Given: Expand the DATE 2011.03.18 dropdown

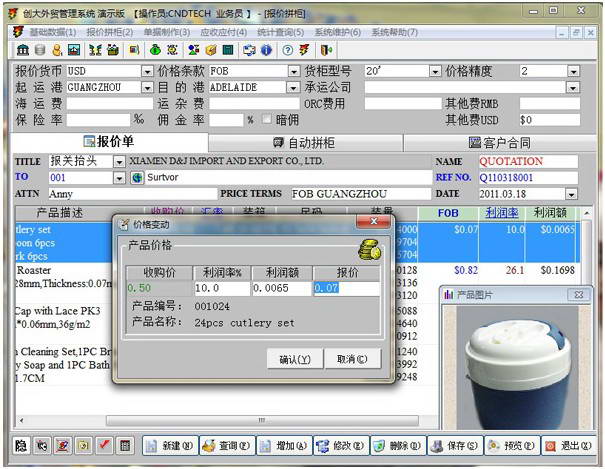Looking at the screenshot, I should tap(572, 194).
